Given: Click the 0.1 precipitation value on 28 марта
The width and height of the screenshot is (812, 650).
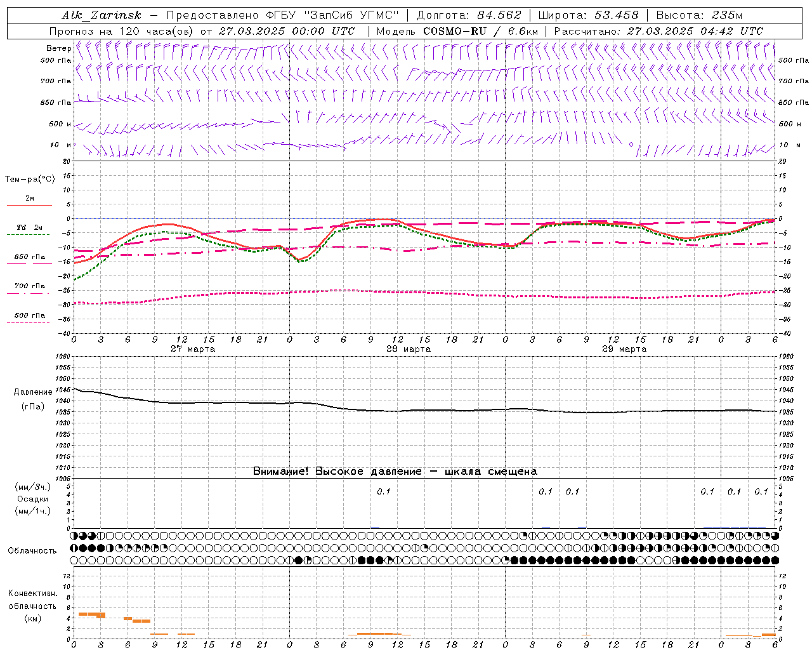Looking at the screenshot, I should (384, 492).
